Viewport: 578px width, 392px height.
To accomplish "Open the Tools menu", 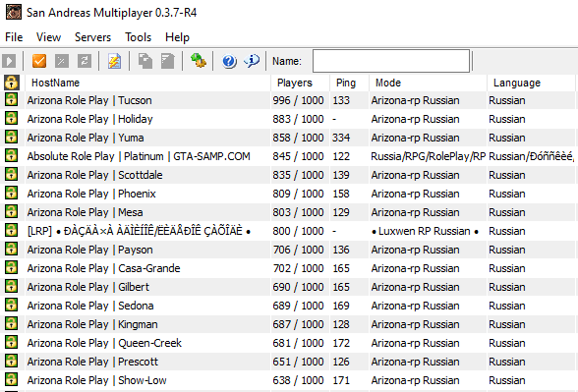I will pos(138,37).
